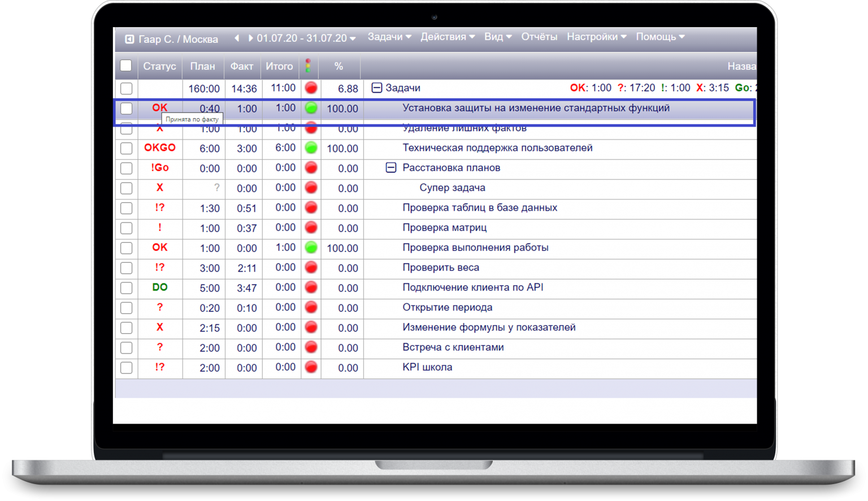Click the back icon beside Гаар С. / Москва
The height and width of the screenshot is (501, 868).
[129, 39]
